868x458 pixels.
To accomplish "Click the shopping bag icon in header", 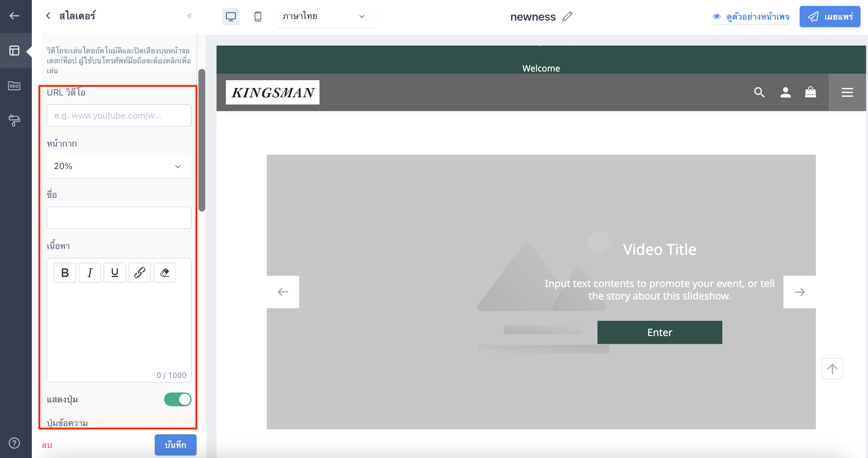I will (810, 92).
